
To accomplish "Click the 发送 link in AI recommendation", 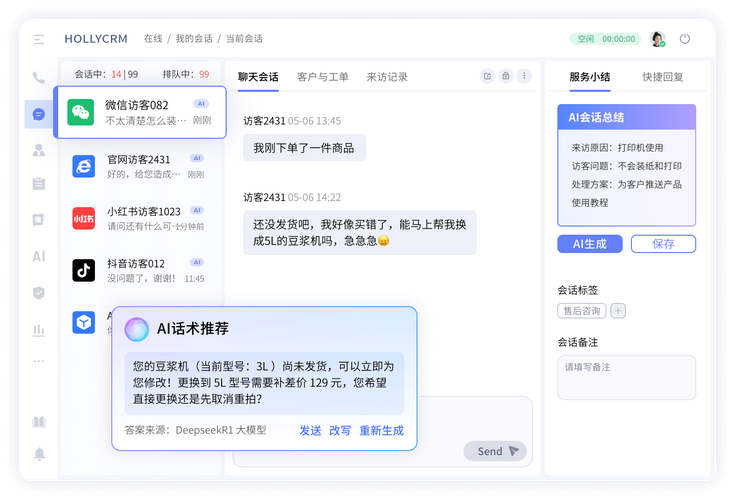I will tap(310, 431).
